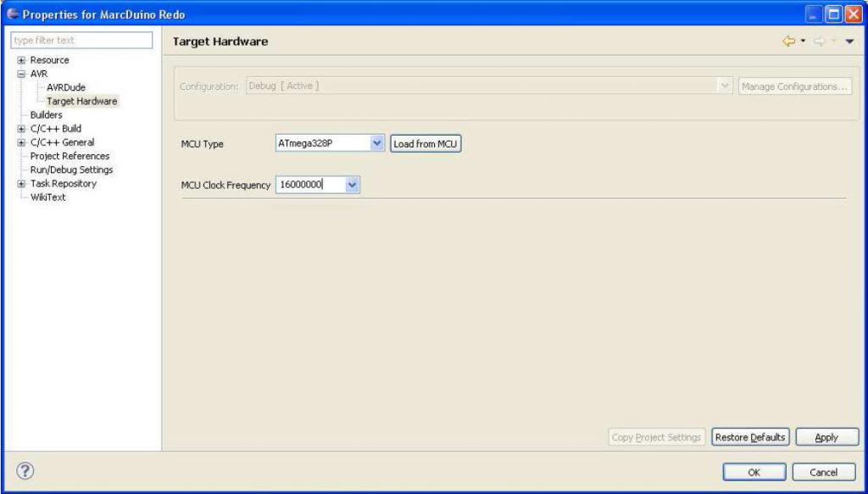Click the back navigation arrow icon
This screenshot has width=868, height=494.
(789, 42)
